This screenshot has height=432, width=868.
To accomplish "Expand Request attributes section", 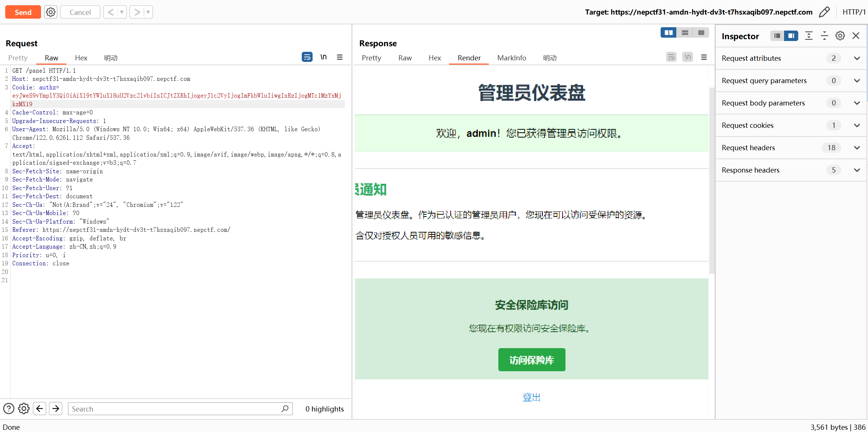I will (857, 58).
